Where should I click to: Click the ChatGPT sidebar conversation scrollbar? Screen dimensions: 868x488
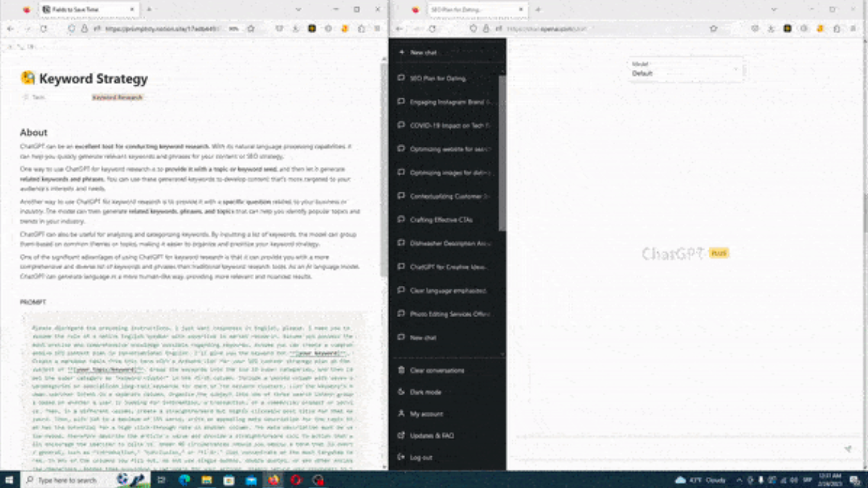coord(503,154)
